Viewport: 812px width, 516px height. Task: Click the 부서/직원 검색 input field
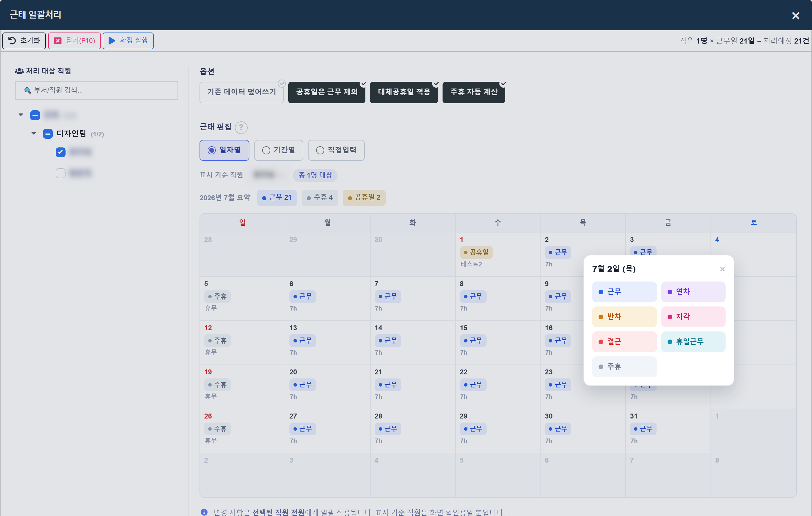tap(97, 90)
